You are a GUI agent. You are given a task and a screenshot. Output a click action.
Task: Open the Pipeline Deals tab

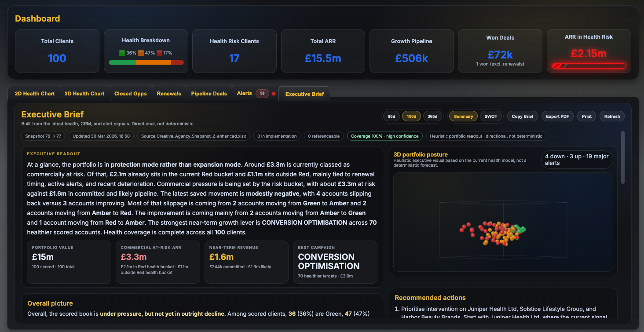click(x=209, y=94)
